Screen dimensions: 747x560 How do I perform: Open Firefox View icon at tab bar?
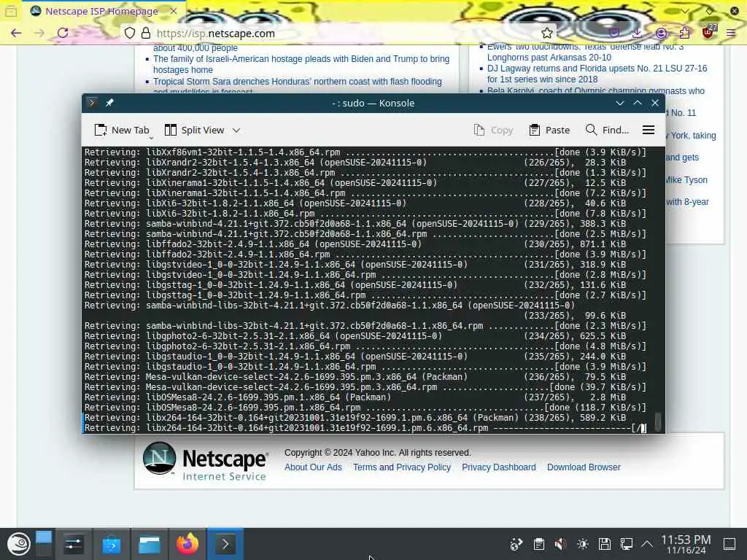click(x=11, y=11)
